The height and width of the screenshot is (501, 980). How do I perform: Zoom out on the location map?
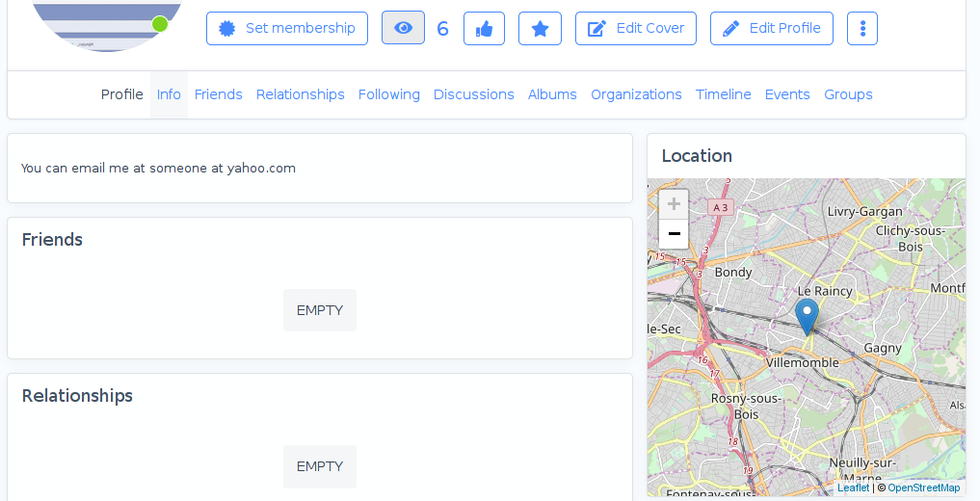(674, 234)
